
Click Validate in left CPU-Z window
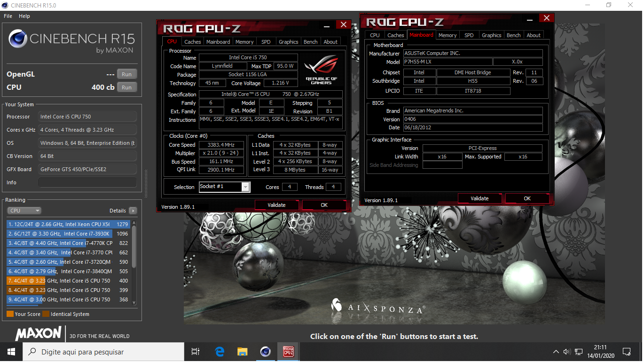(276, 205)
